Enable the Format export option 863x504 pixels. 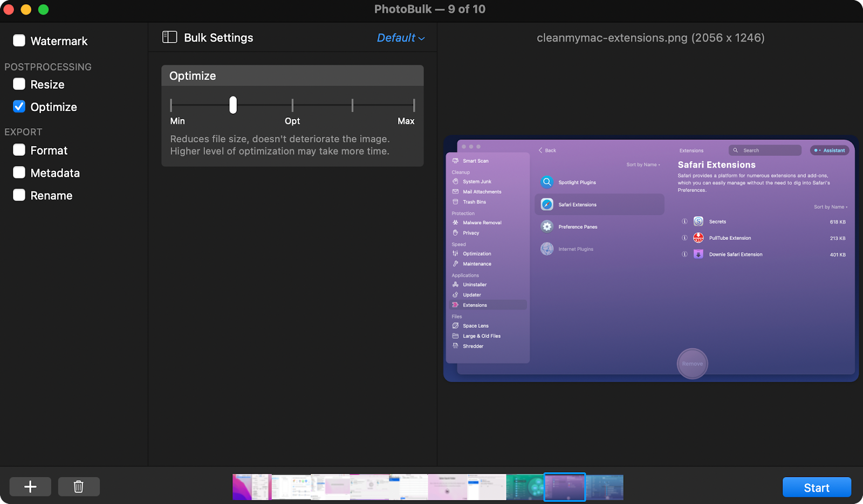[x=19, y=150]
